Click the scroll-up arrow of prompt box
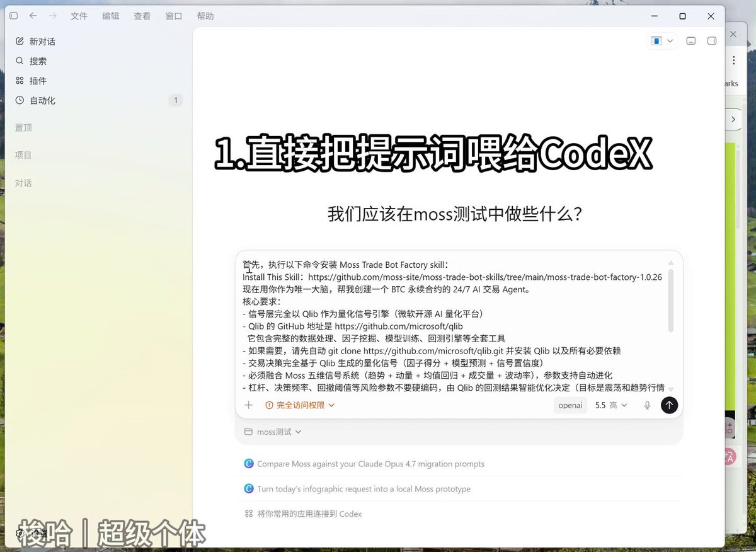Image resolution: width=756 pixels, height=552 pixels. (x=671, y=263)
